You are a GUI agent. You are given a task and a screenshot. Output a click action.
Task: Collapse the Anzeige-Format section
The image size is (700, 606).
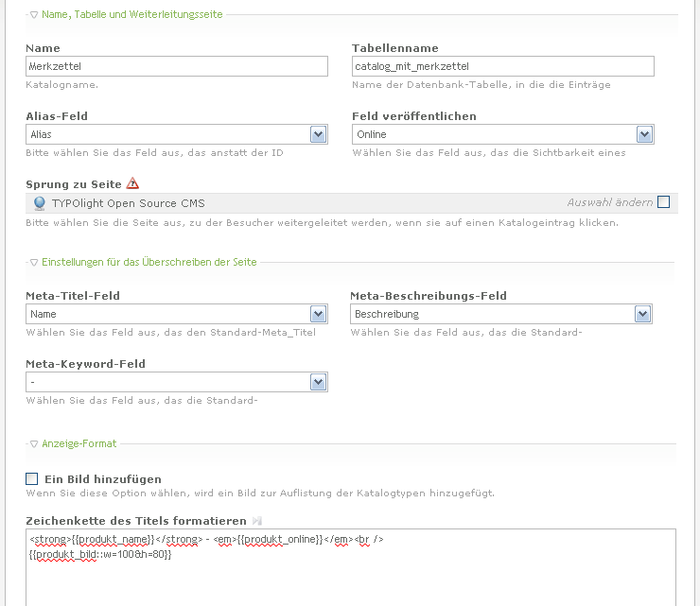34,443
